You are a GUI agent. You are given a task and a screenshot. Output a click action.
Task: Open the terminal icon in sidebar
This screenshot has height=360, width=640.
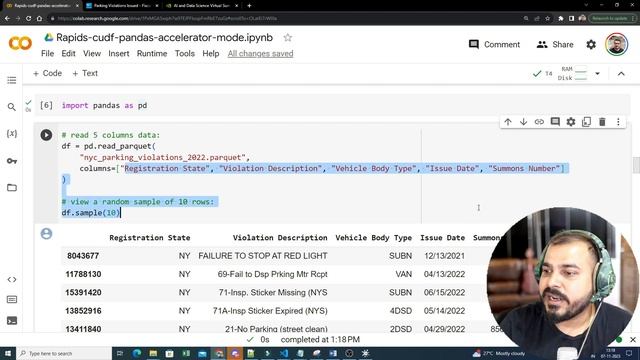coord(12,321)
